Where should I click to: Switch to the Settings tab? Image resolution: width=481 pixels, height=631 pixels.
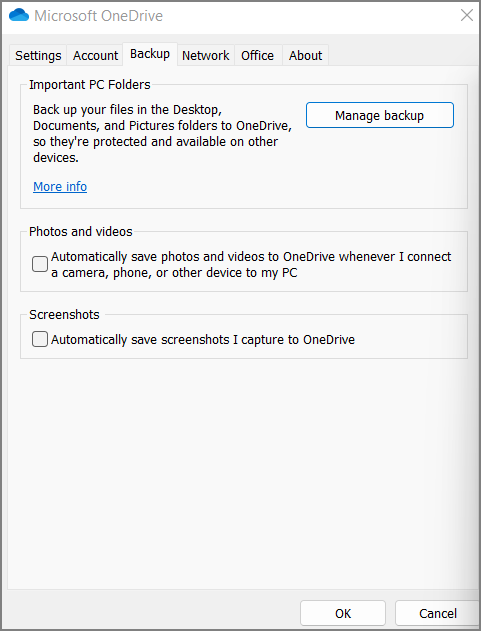[x=38, y=56]
